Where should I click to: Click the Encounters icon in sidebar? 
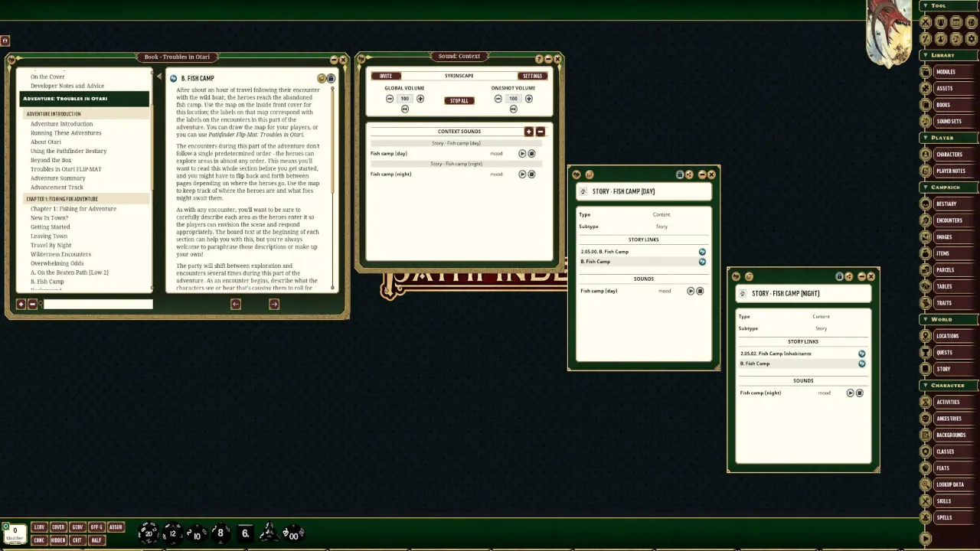click(x=926, y=220)
